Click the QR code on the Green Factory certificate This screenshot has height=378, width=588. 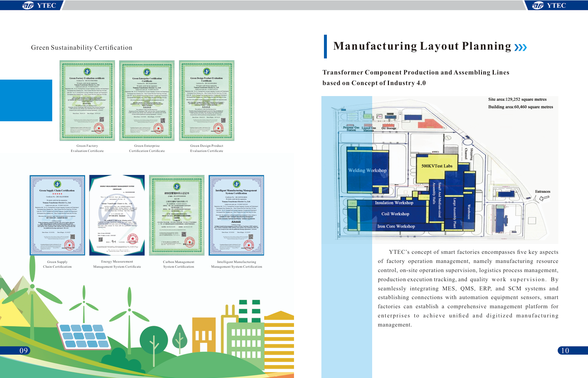(102, 119)
